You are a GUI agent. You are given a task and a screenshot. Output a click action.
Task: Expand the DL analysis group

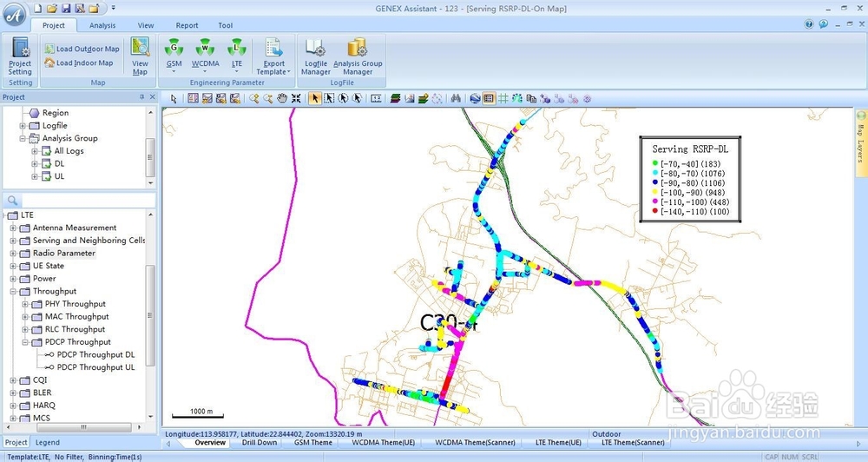click(35, 163)
